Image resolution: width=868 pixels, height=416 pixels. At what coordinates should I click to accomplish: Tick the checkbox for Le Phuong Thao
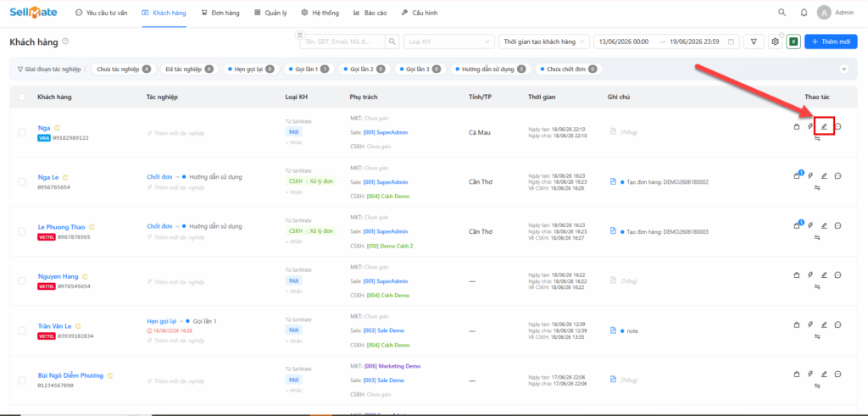[x=22, y=231]
